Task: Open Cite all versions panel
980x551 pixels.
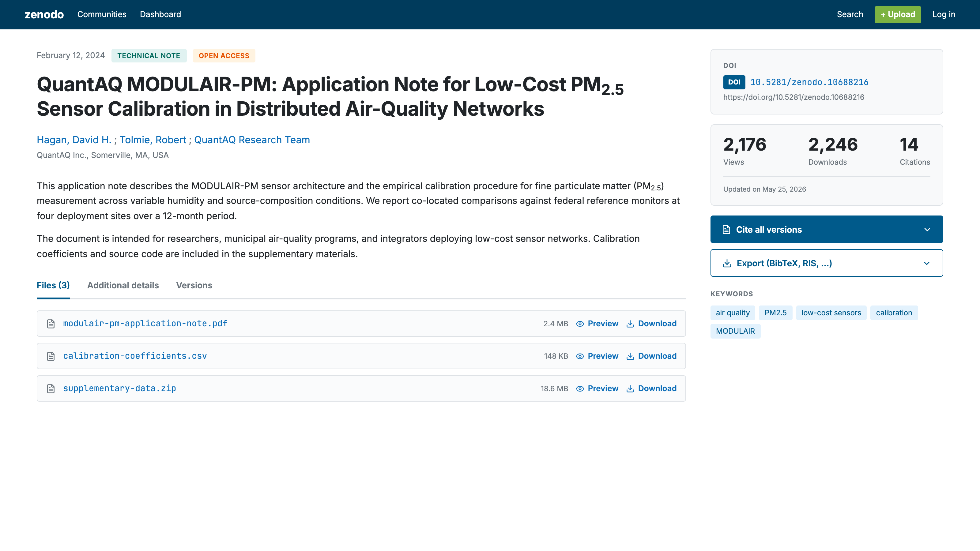Action: pos(826,229)
